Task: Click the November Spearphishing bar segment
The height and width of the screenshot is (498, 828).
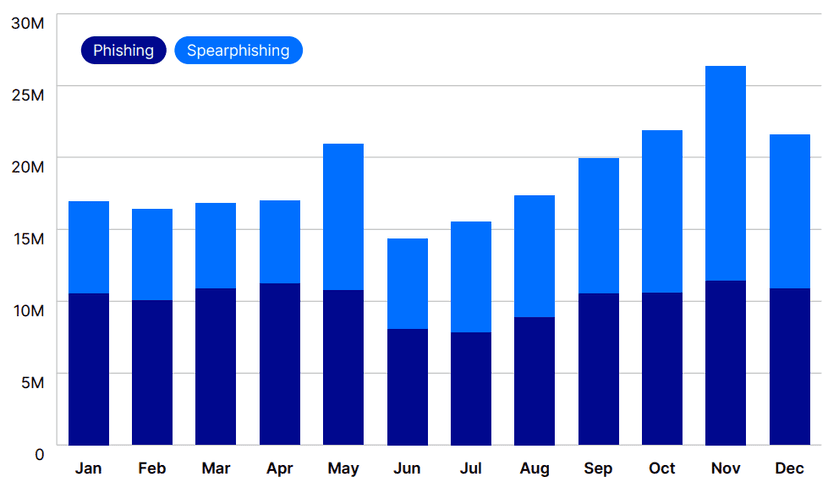Action: 725,173
